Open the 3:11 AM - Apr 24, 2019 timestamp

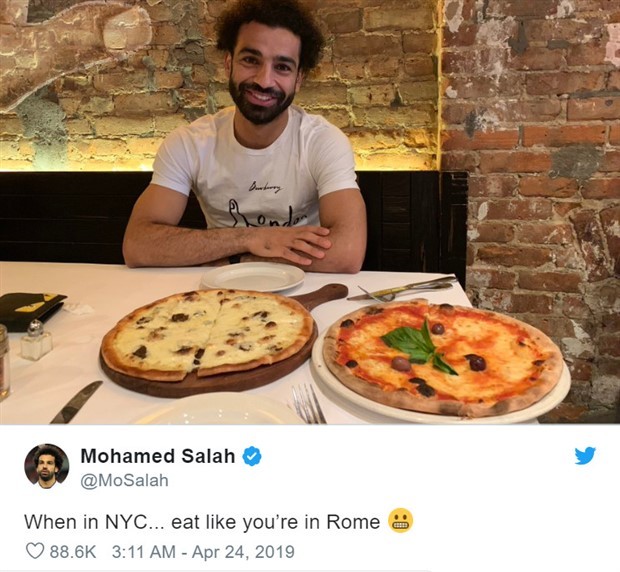point(203,551)
